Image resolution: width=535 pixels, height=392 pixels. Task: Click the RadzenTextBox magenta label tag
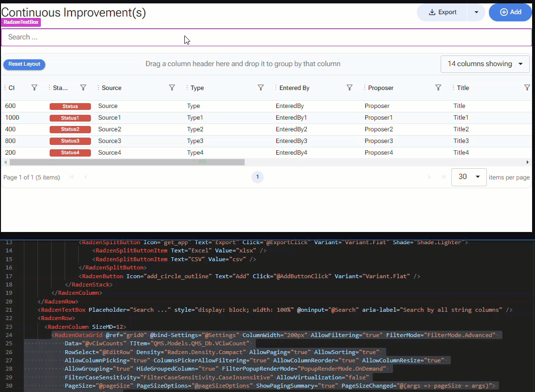(21, 22)
